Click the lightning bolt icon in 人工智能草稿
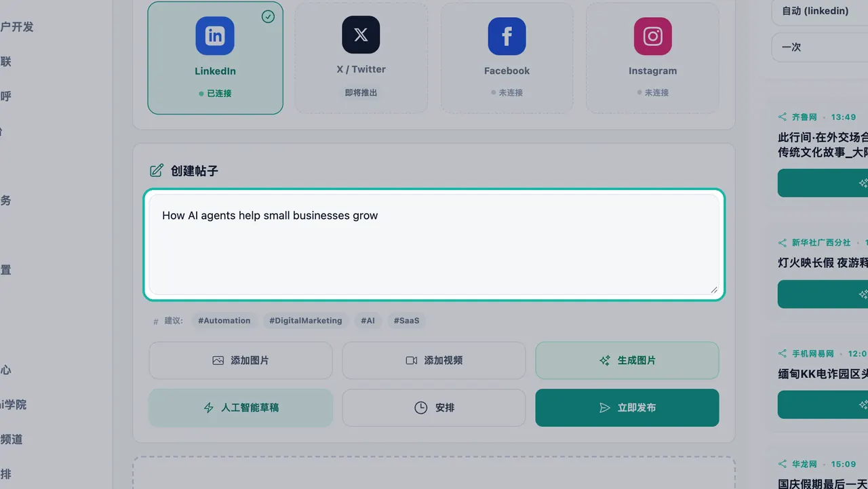Screen dimensions: 868x489 pyautogui.click(x=209, y=408)
